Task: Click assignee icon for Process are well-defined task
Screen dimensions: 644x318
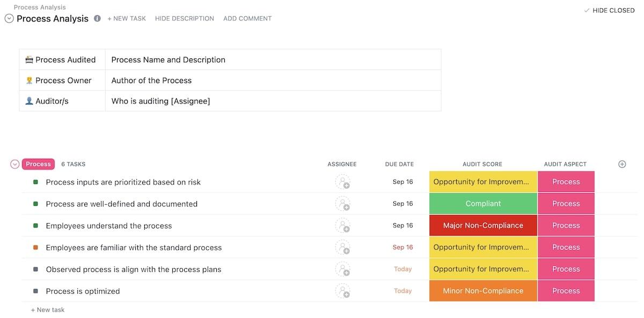Action: click(342, 204)
